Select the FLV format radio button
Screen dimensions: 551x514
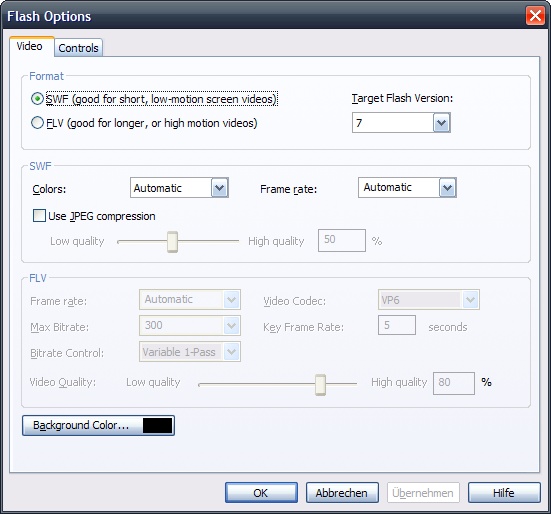click(37, 123)
